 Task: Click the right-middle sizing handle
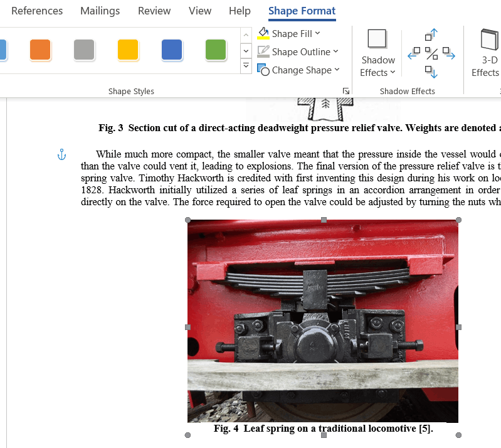458,327
